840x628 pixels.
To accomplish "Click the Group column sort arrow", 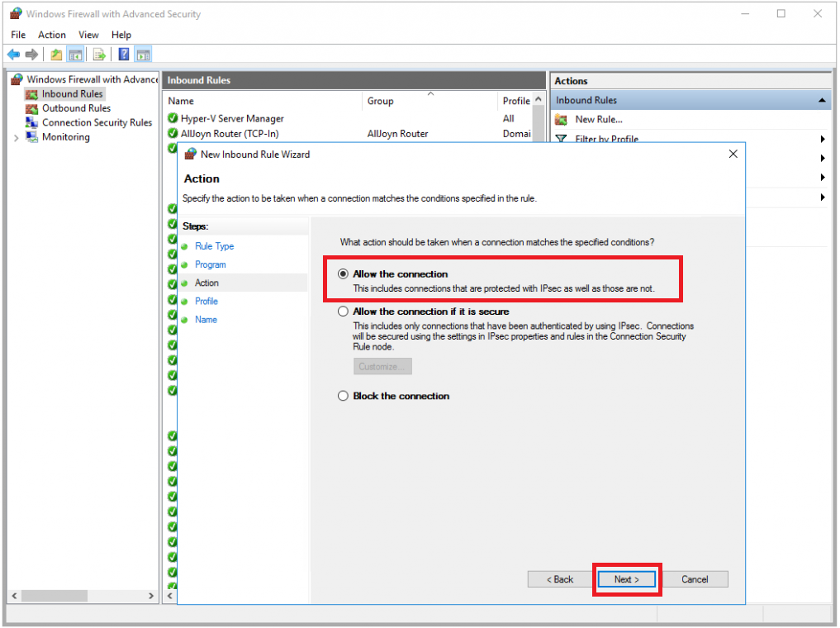I will point(430,93).
